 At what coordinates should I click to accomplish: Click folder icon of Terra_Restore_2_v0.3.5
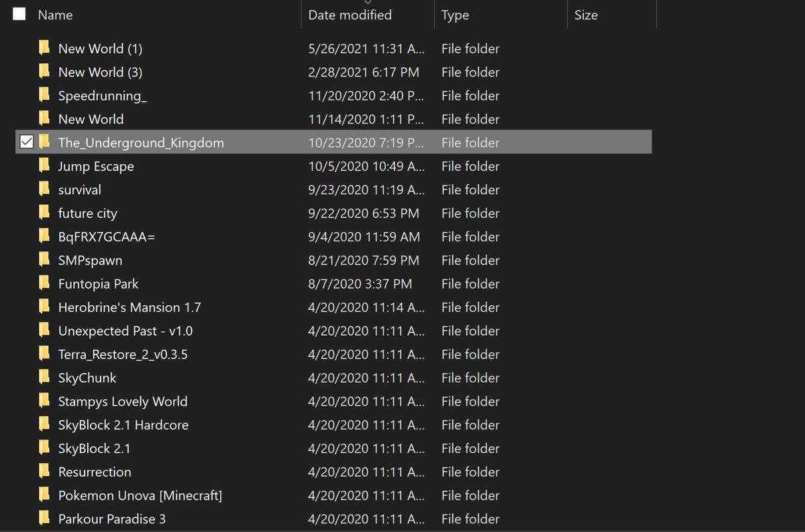(44, 354)
